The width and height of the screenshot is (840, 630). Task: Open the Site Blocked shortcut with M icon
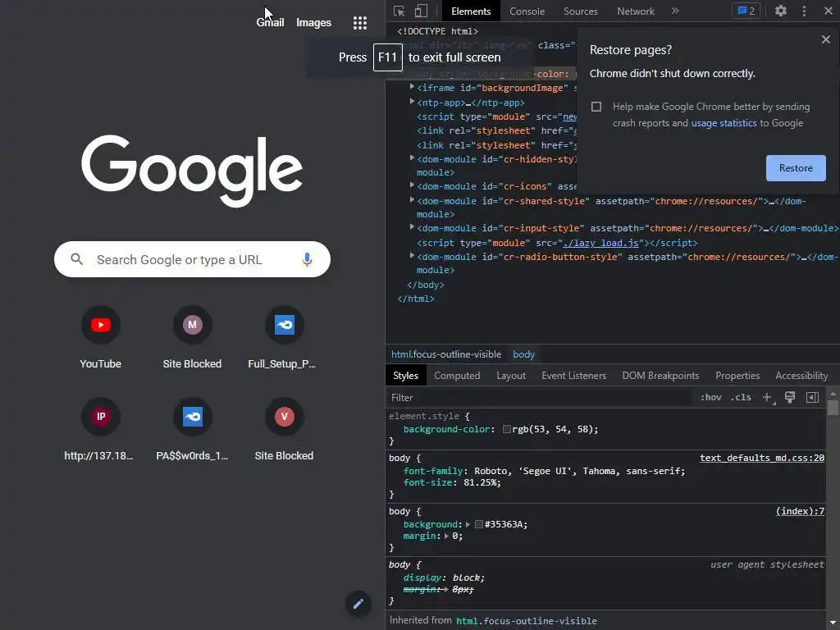(x=192, y=338)
